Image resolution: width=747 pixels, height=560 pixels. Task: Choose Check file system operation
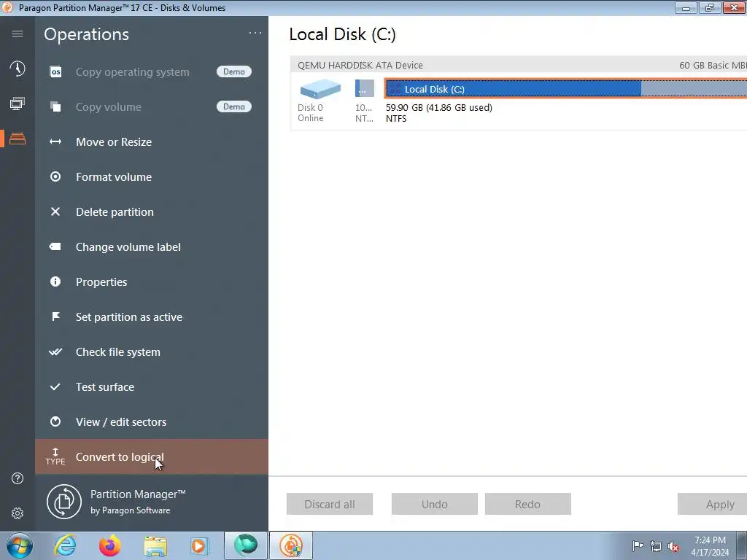pyautogui.click(x=152, y=352)
